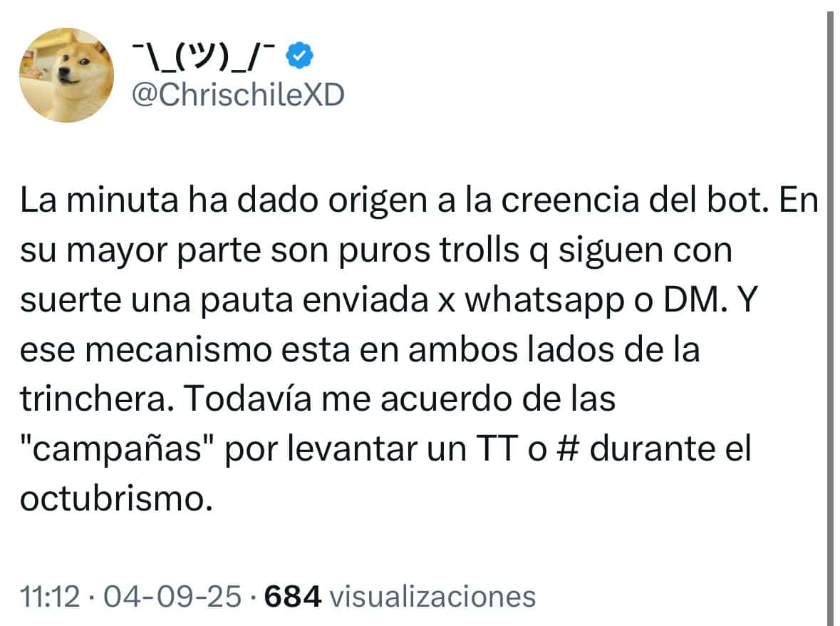Viewport: 840px width, 626px height.
Task: Click the word whatsapp in the tweet
Action: point(544,302)
